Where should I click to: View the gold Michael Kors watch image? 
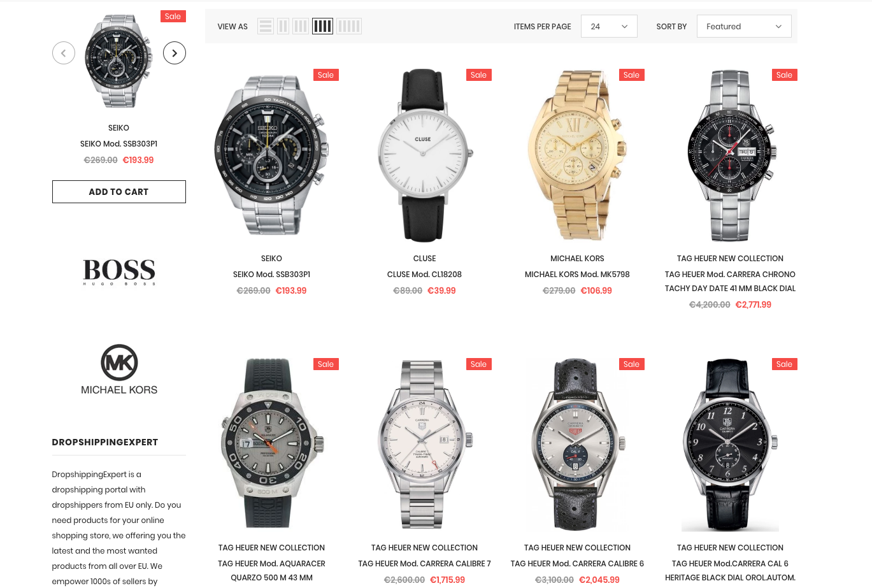click(x=577, y=155)
